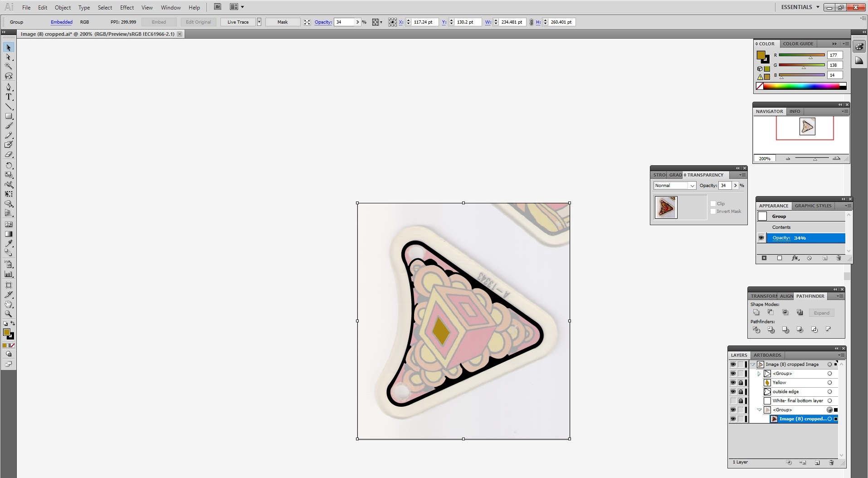Toggle Opacity visibility eye in Appearance panel

tap(761, 238)
